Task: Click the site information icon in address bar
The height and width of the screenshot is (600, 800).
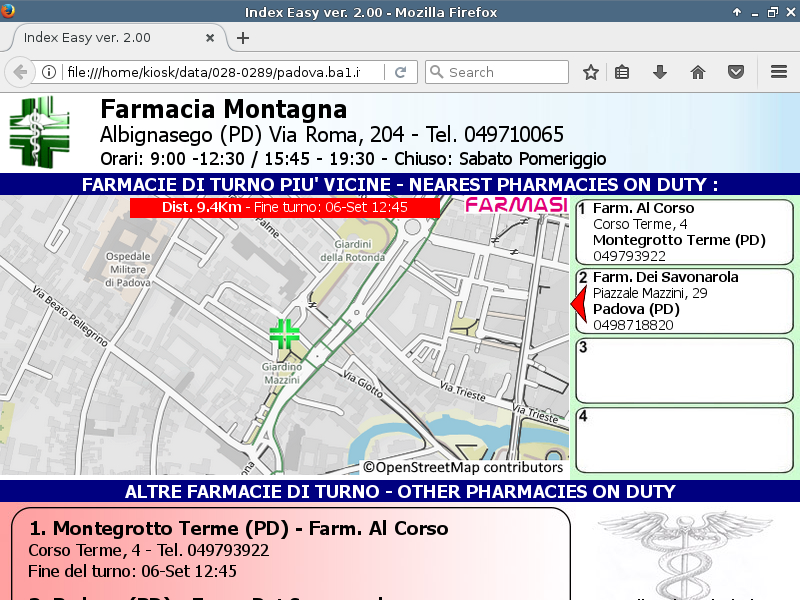Action: [48, 72]
